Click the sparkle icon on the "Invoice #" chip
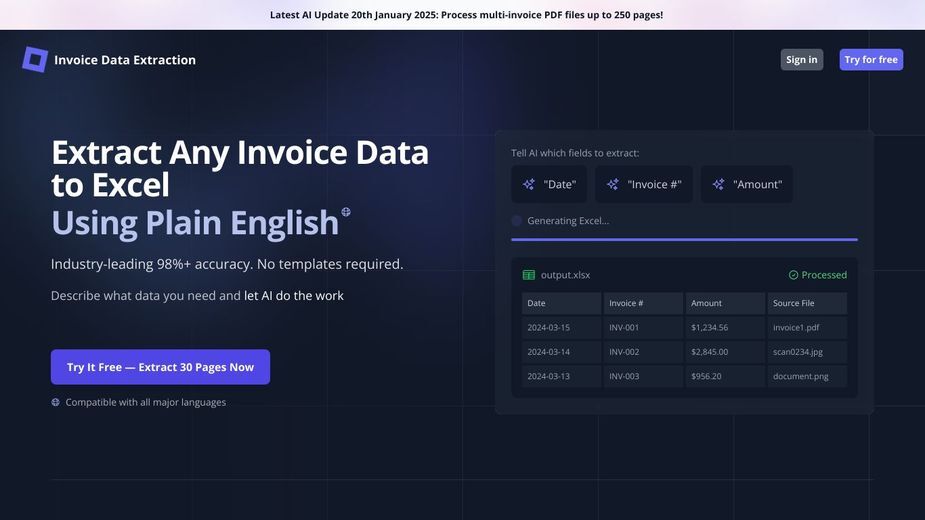The image size is (925, 520). 612,184
